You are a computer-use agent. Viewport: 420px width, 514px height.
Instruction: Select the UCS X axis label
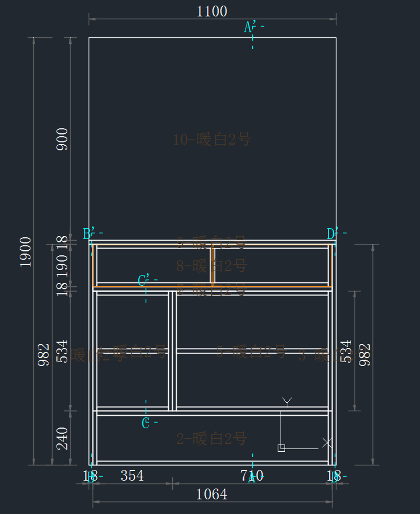327,443
